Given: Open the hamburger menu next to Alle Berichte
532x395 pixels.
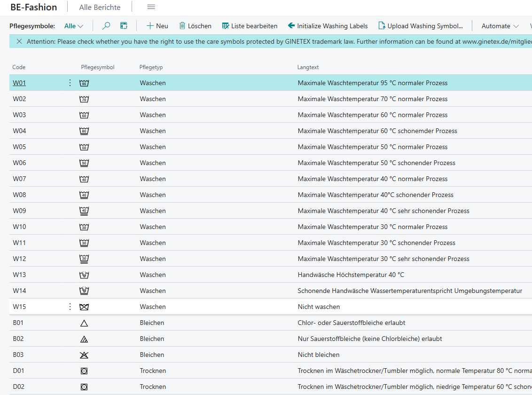Looking at the screenshot, I should click(151, 7).
